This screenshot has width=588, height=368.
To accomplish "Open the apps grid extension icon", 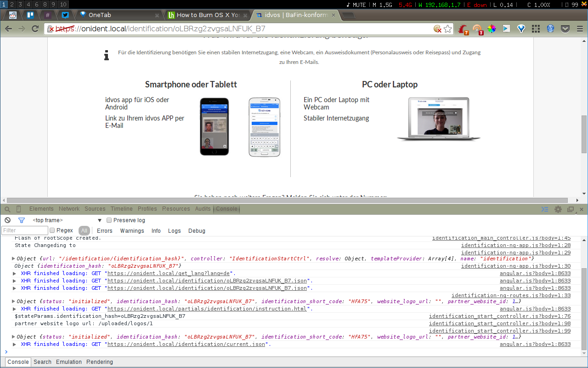I will (536, 29).
